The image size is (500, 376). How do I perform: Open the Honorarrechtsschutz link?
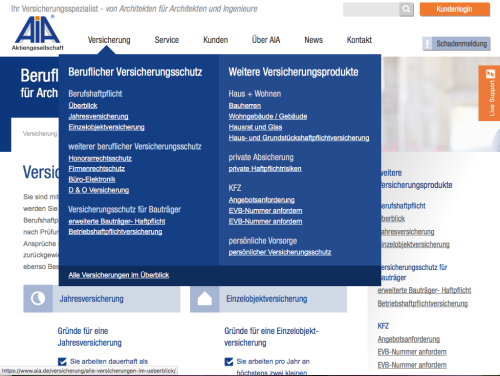pos(100,158)
